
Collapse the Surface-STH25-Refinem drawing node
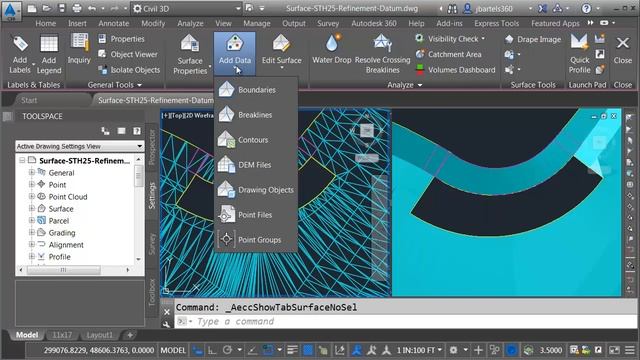22,160
